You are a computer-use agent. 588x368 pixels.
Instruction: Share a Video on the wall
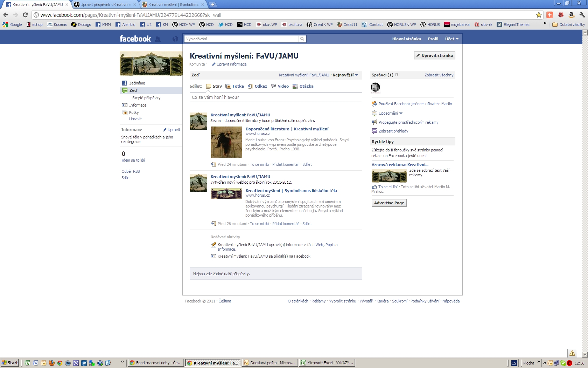point(280,86)
